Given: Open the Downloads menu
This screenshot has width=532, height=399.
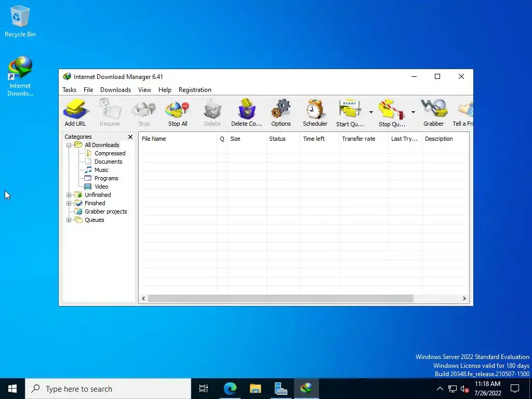Looking at the screenshot, I should coord(115,90).
